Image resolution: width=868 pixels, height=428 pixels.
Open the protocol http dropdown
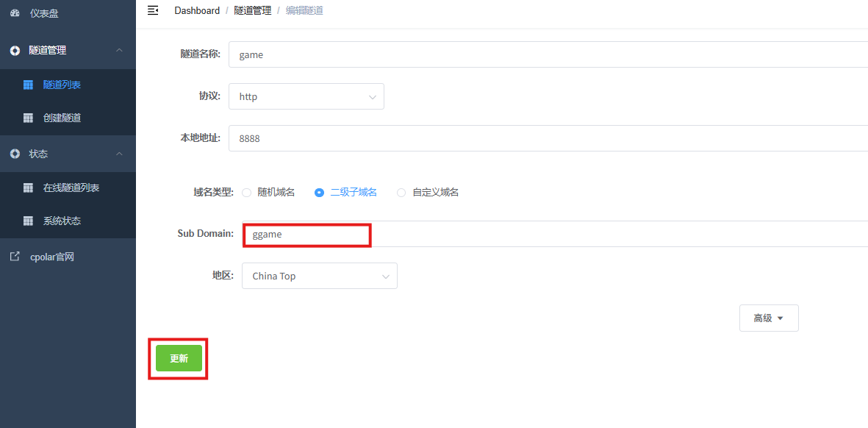tap(306, 96)
